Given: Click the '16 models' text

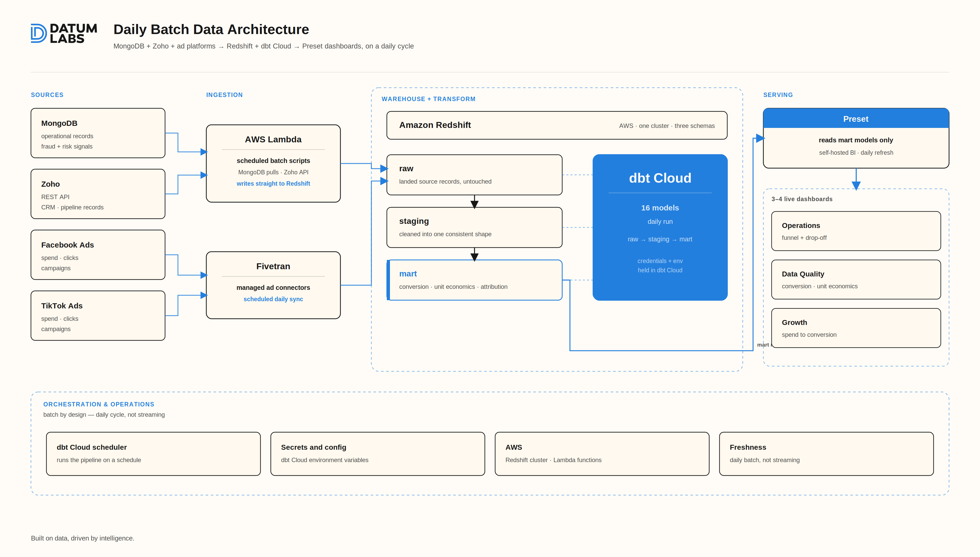Looking at the screenshot, I should point(660,208).
